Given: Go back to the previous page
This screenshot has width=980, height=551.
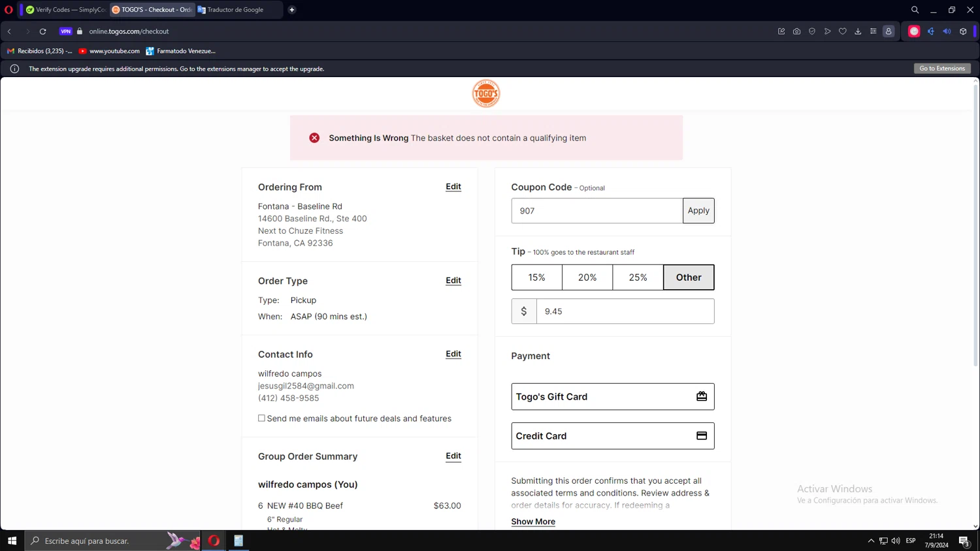Looking at the screenshot, I should click(x=10, y=31).
